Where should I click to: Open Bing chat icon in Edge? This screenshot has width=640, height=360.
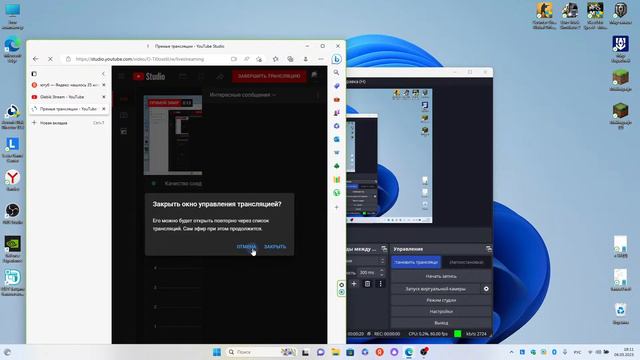(336, 59)
